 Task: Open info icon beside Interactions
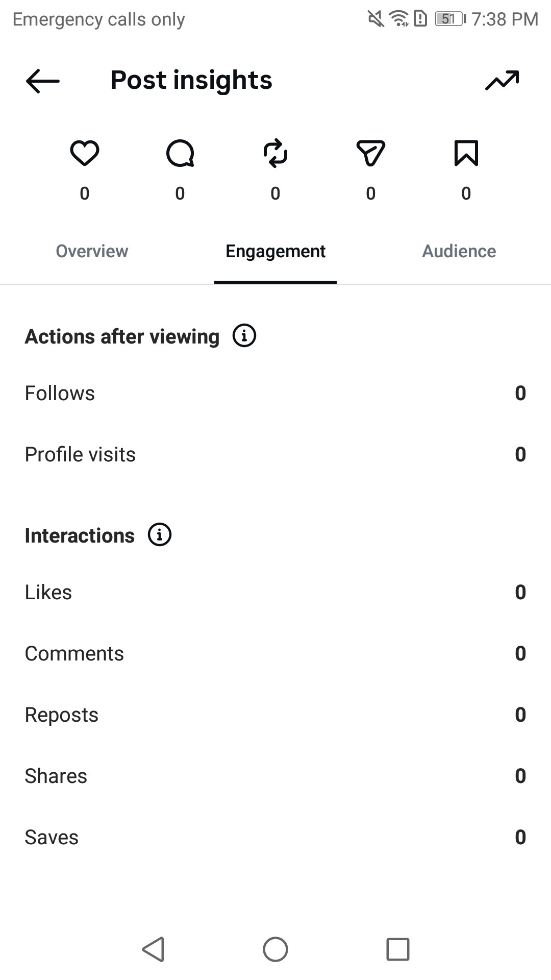160,535
